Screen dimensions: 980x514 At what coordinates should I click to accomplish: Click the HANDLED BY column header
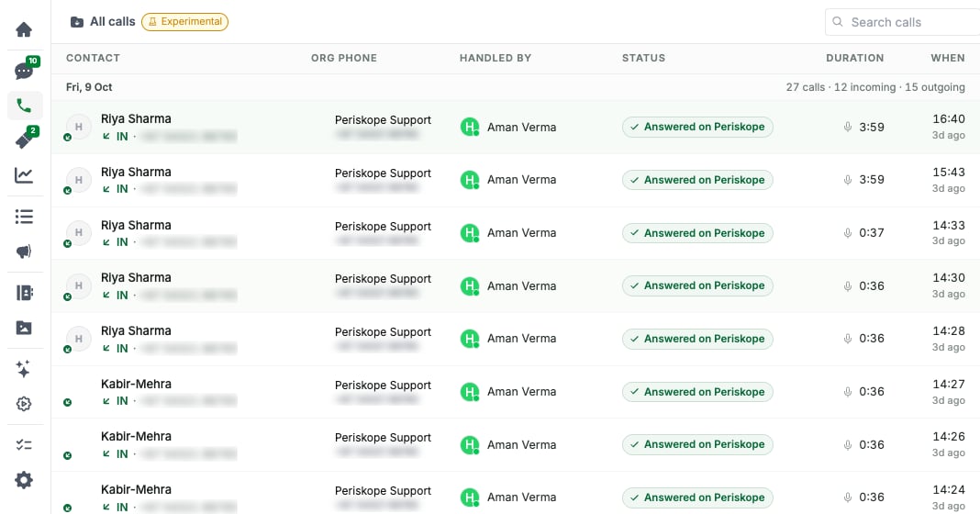pyautogui.click(x=495, y=58)
